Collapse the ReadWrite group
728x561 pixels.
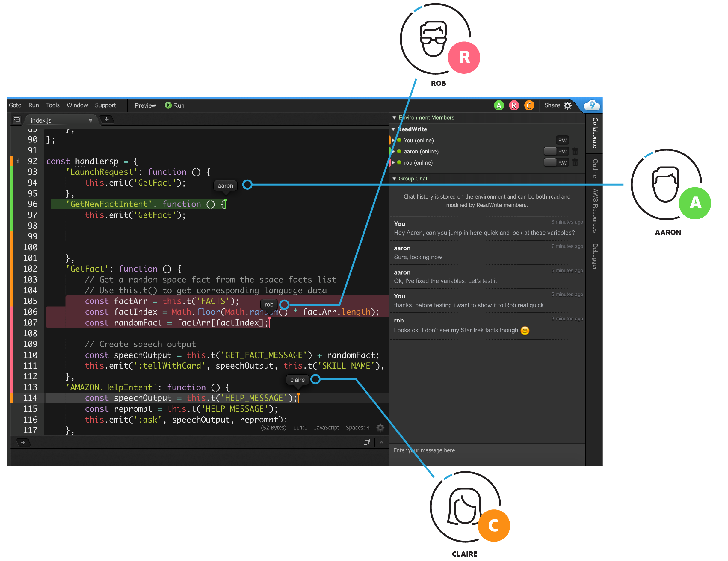pyautogui.click(x=394, y=129)
